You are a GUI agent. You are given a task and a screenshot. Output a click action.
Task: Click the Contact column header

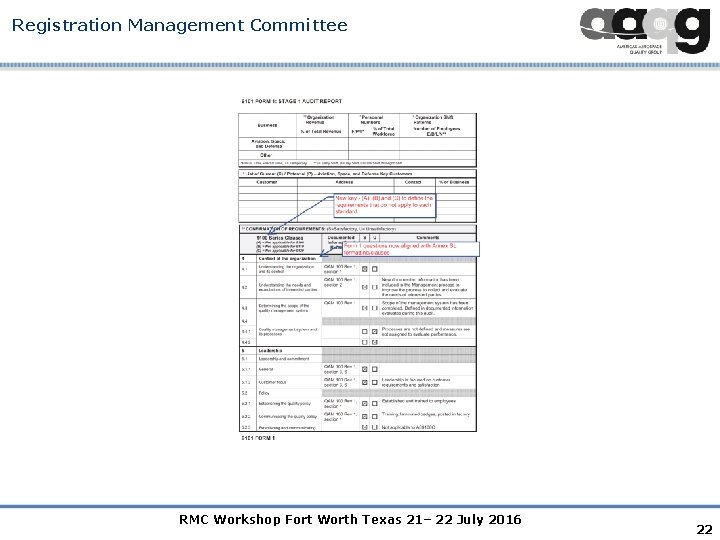(413, 182)
